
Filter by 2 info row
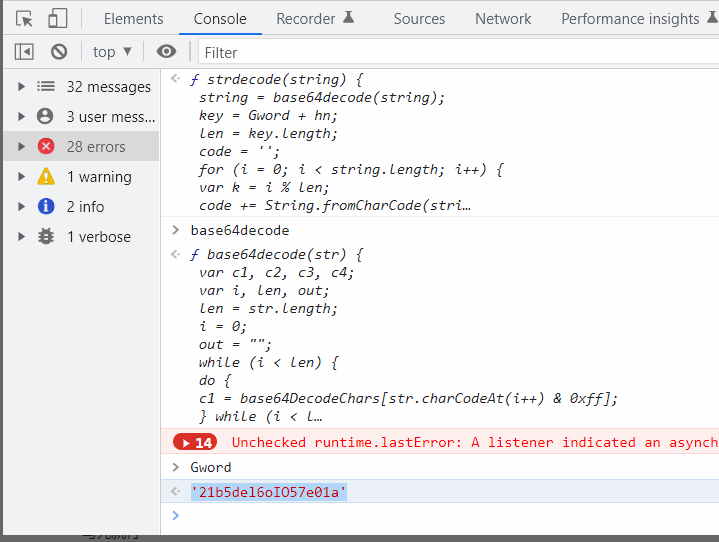coord(82,206)
